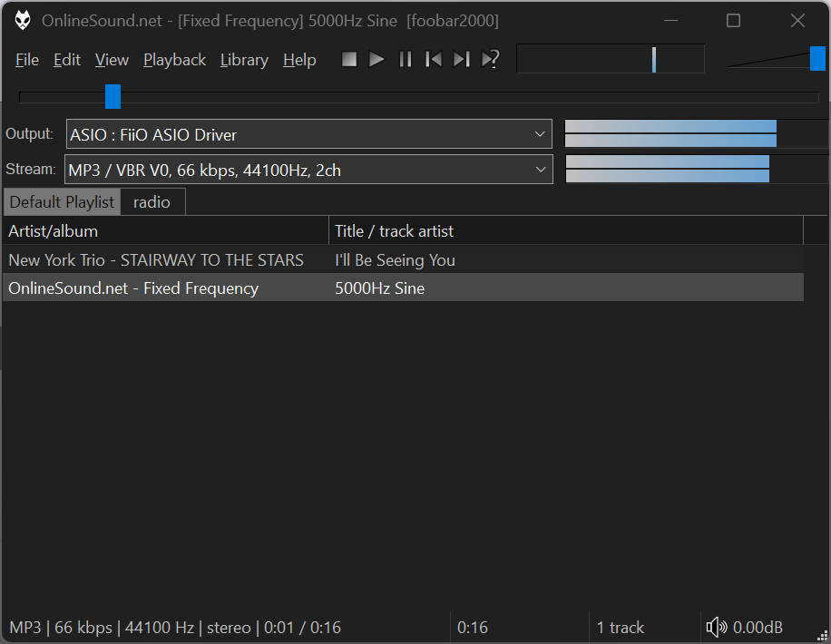Viewport: 831px width, 644px height.
Task: Click the Artist/album column header
Action: (166, 231)
